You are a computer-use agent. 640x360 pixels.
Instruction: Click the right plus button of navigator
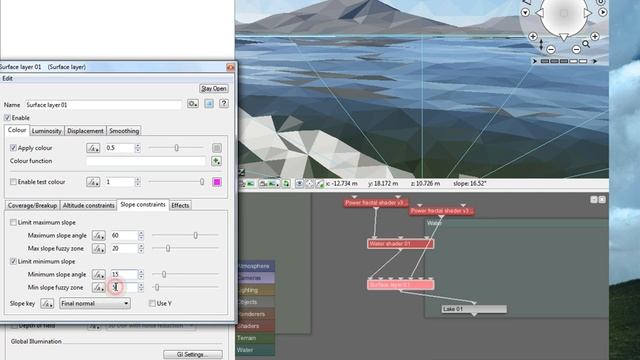(x=595, y=37)
